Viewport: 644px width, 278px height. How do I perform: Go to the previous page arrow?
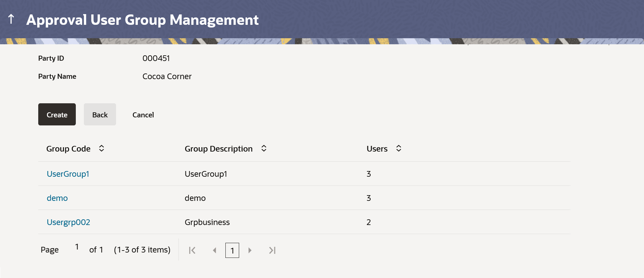pyautogui.click(x=214, y=250)
